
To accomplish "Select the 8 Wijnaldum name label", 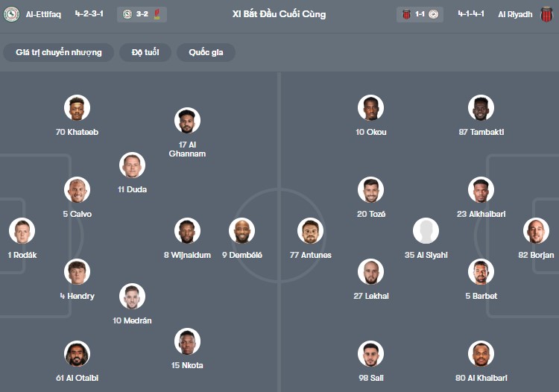I will pyautogui.click(x=187, y=255).
